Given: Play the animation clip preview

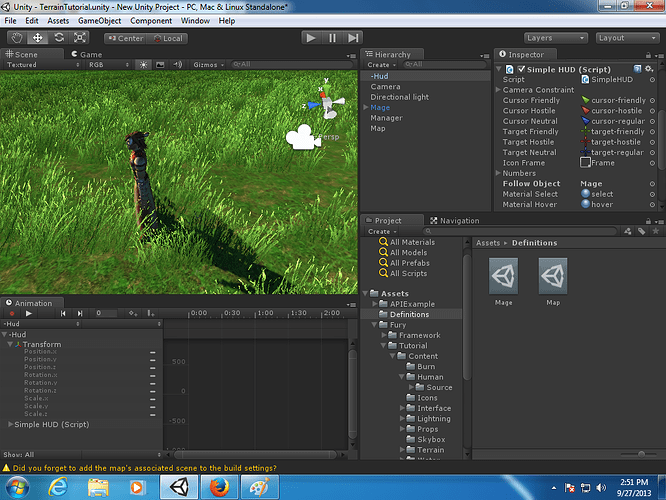Looking at the screenshot, I should pos(28,314).
